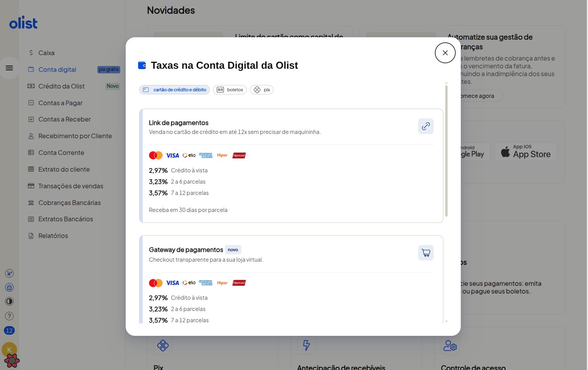Click the link icon in Link de pagamentos
588x370 pixels.
pos(425,126)
